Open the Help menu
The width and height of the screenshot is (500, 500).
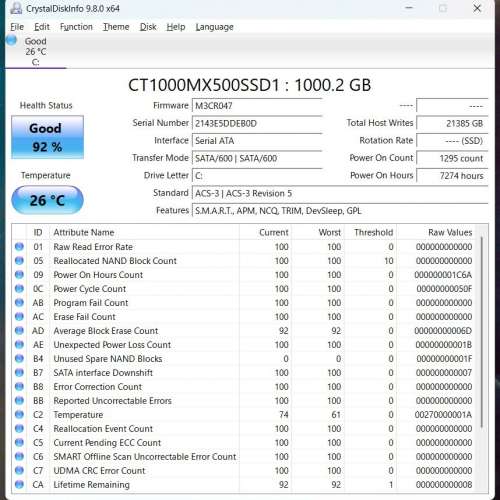pyautogui.click(x=176, y=27)
